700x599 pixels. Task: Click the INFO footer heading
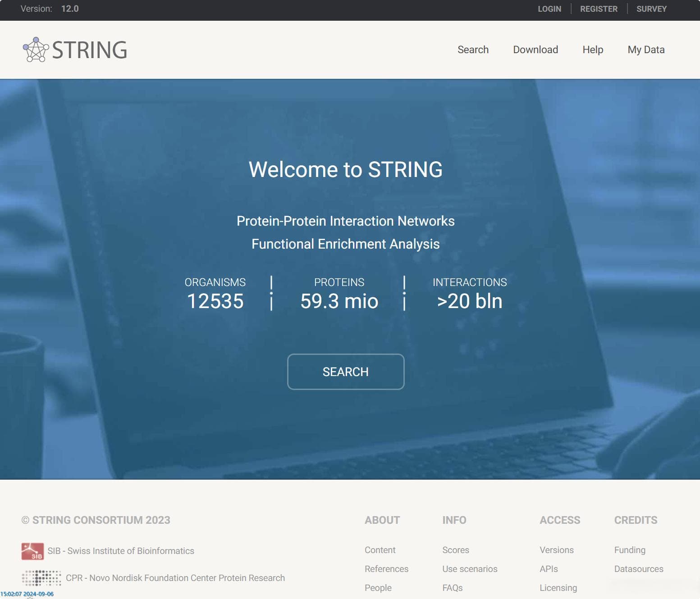pos(454,520)
